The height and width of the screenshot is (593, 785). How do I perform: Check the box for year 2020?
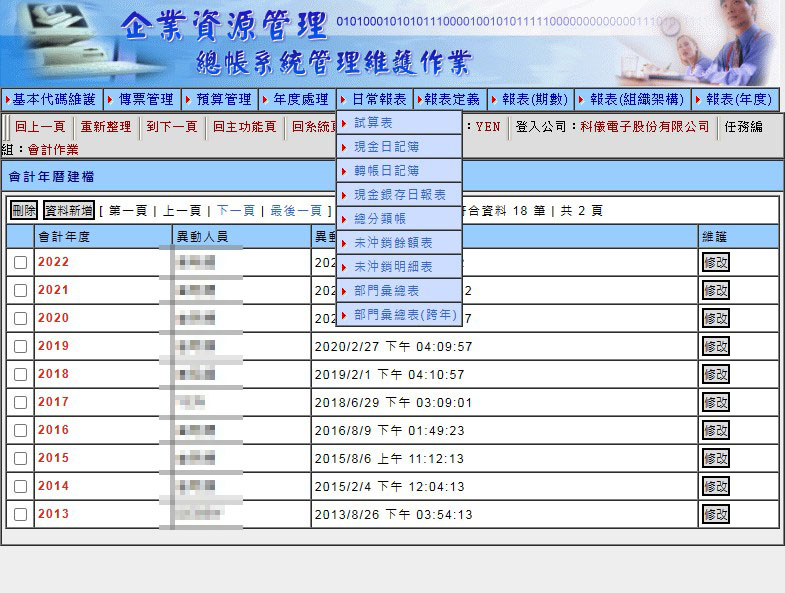[21, 319]
